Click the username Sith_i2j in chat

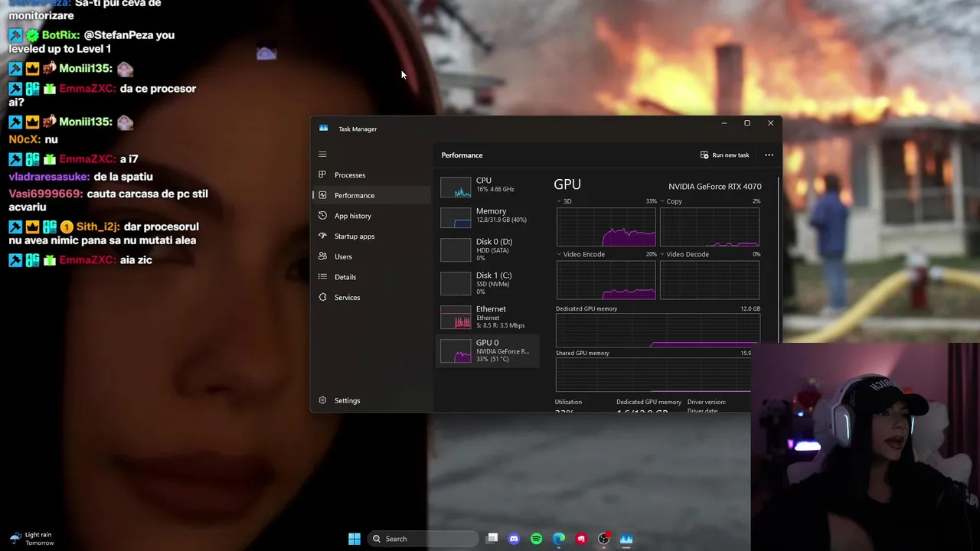click(x=98, y=227)
